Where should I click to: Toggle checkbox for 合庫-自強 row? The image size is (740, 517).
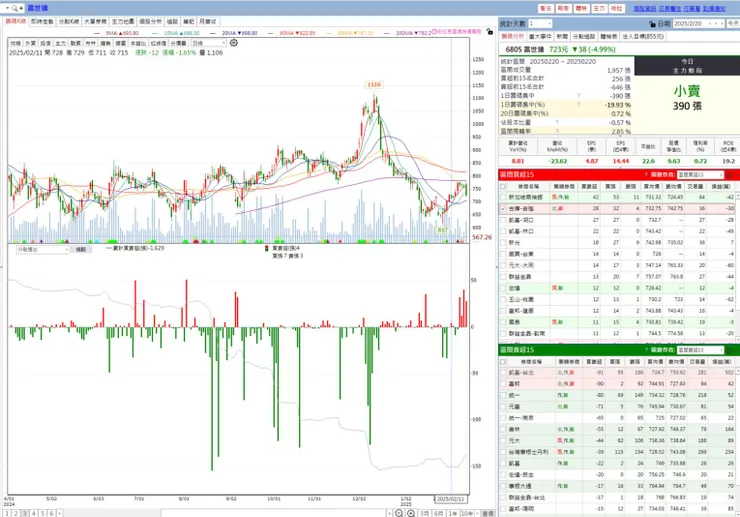coord(503,208)
